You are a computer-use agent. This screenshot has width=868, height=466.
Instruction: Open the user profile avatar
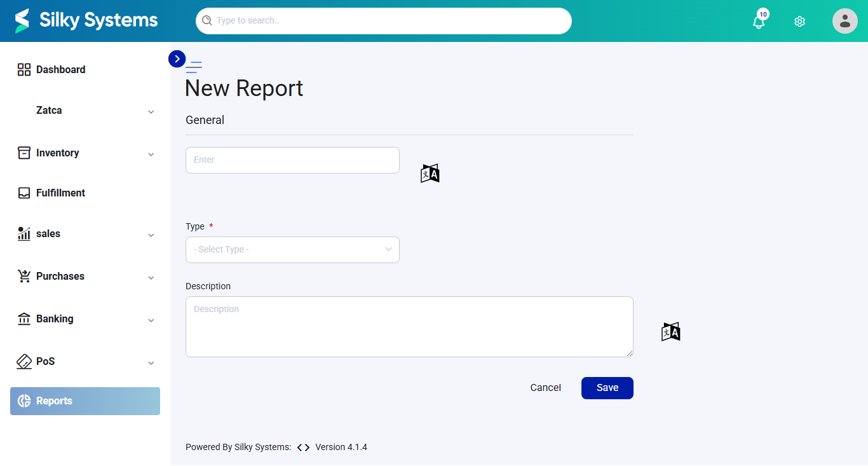pyautogui.click(x=845, y=21)
